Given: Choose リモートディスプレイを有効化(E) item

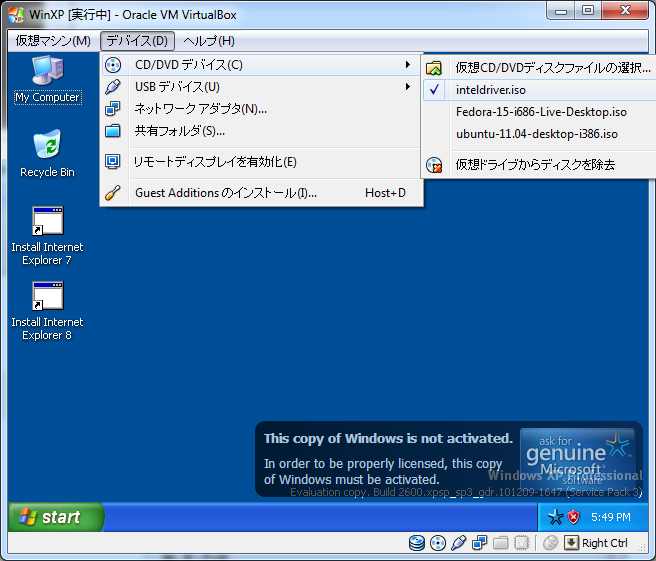Looking at the screenshot, I should pyautogui.click(x=261, y=161).
